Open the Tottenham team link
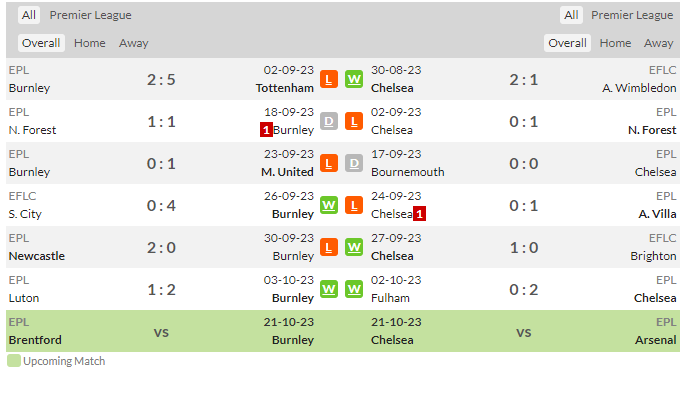Screen dimensions: 685x393 [285, 88]
